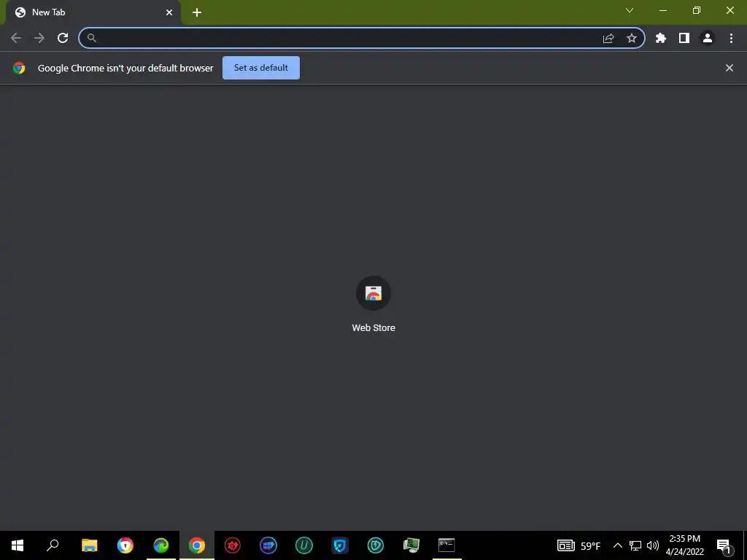Click the Chrome logo in infobar
The width and height of the screenshot is (747, 560).
point(19,68)
